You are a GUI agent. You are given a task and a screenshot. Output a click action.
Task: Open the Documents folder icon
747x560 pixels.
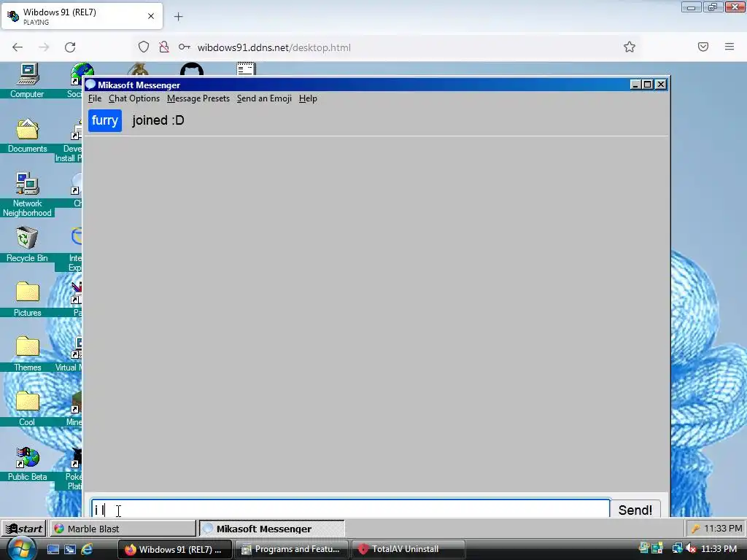coord(27,135)
